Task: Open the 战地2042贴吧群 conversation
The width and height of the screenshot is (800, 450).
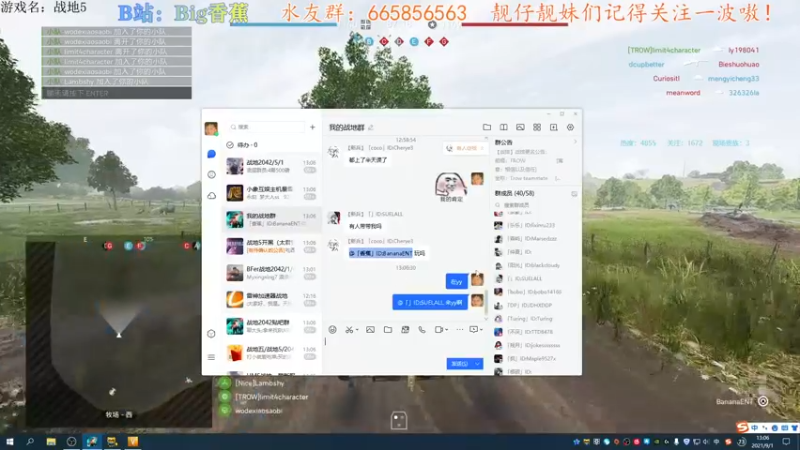Action: 272,326
